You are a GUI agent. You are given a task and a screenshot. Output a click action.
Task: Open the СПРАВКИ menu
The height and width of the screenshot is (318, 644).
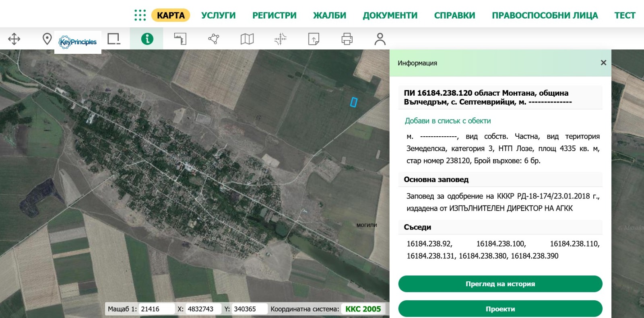[x=455, y=15]
